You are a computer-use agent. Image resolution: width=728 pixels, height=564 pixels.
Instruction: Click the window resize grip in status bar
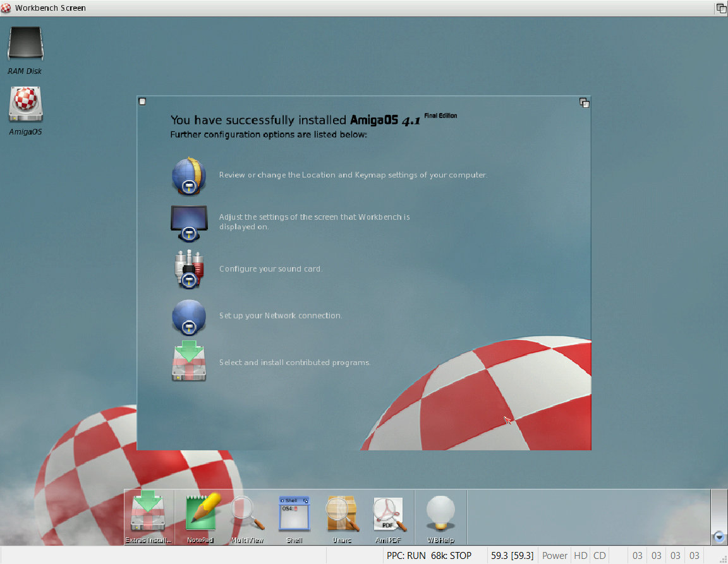pos(723,559)
